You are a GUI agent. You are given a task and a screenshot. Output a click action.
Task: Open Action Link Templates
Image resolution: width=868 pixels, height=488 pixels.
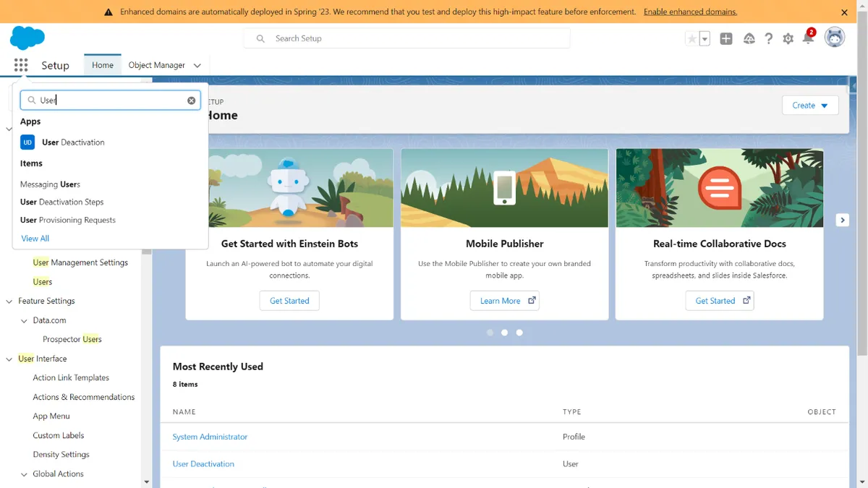tap(71, 378)
